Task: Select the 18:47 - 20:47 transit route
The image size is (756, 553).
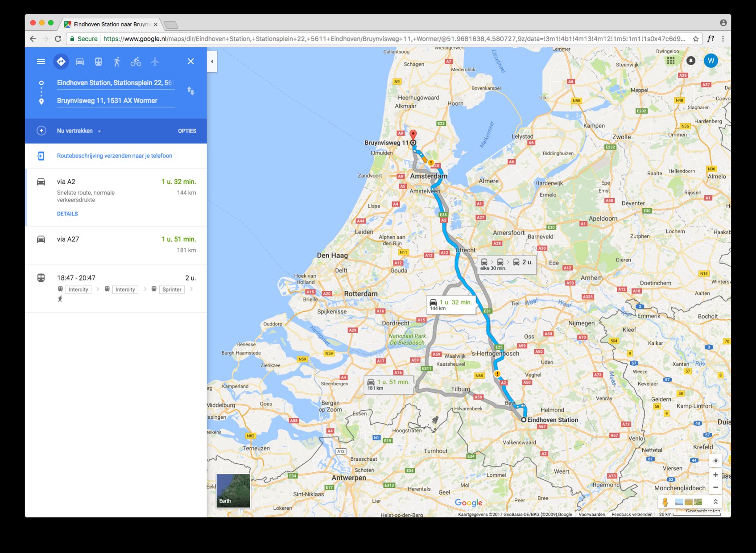Action: tap(116, 289)
